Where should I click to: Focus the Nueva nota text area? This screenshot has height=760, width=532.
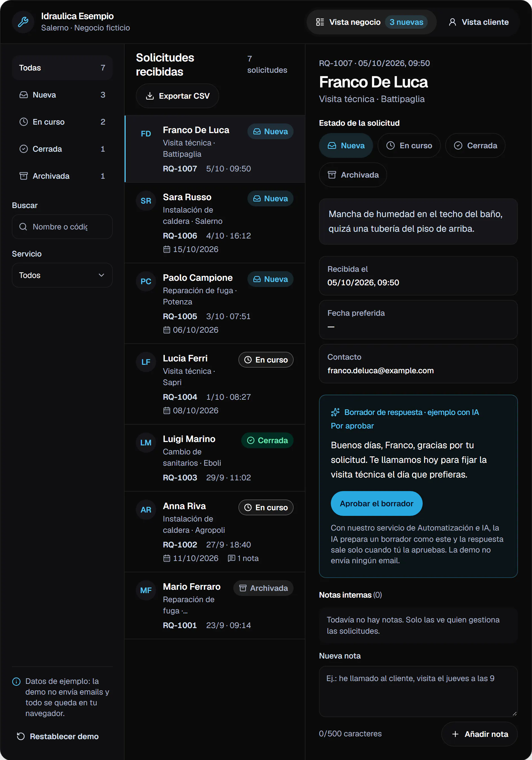click(x=418, y=691)
